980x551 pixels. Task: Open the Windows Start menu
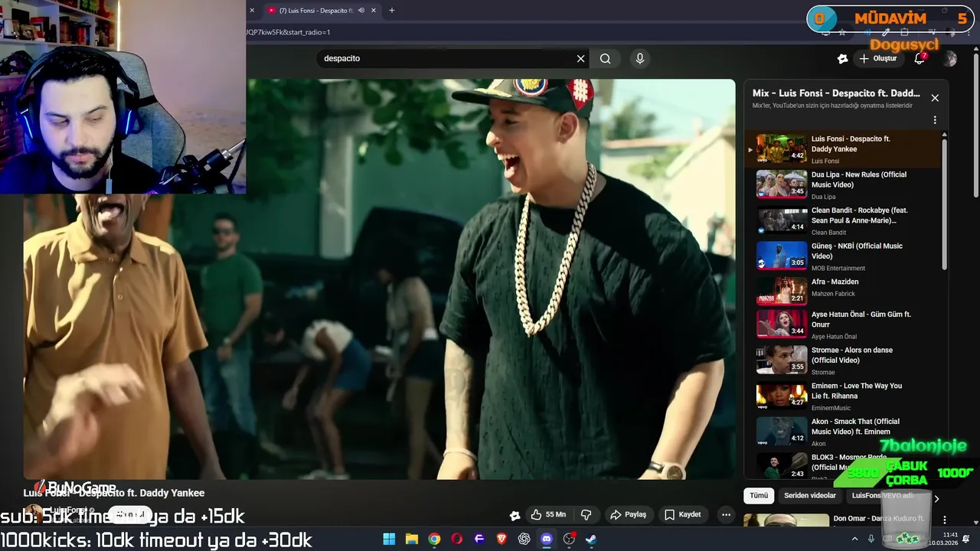[389, 539]
